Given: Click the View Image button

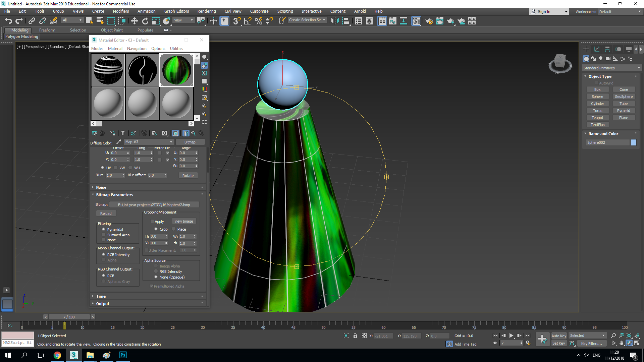Looking at the screenshot, I should (x=183, y=221).
